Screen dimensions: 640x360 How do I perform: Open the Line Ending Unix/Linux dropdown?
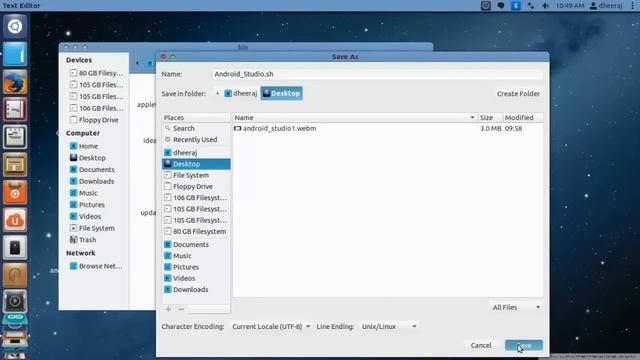coord(389,327)
